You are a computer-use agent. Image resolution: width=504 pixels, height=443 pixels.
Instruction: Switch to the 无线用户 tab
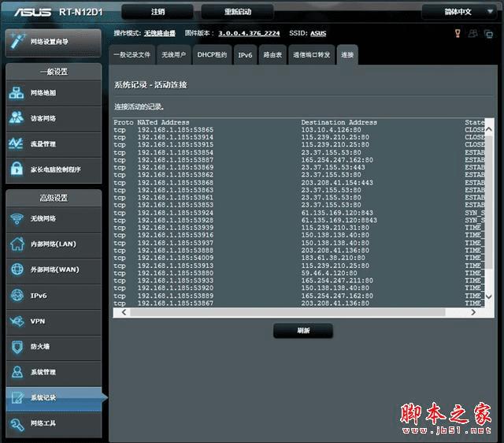(x=173, y=55)
